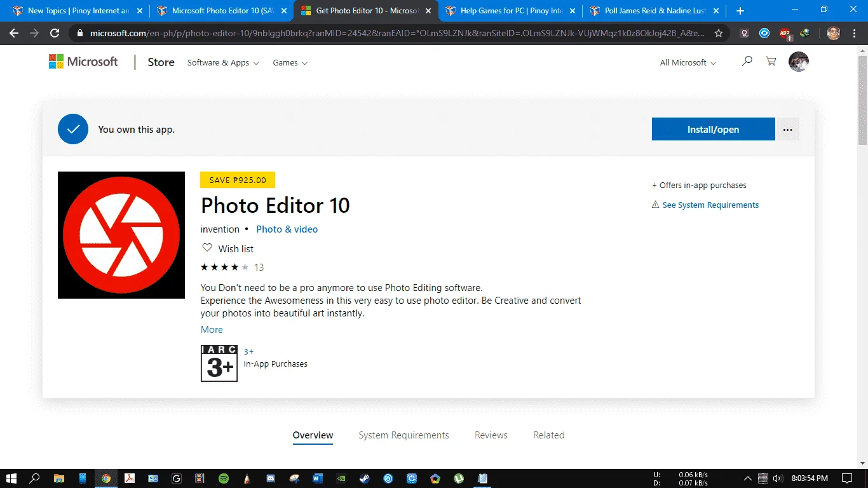The height and width of the screenshot is (488, 868).
Task: Show hidden system tray icons
Action: [x=748, y=478]
